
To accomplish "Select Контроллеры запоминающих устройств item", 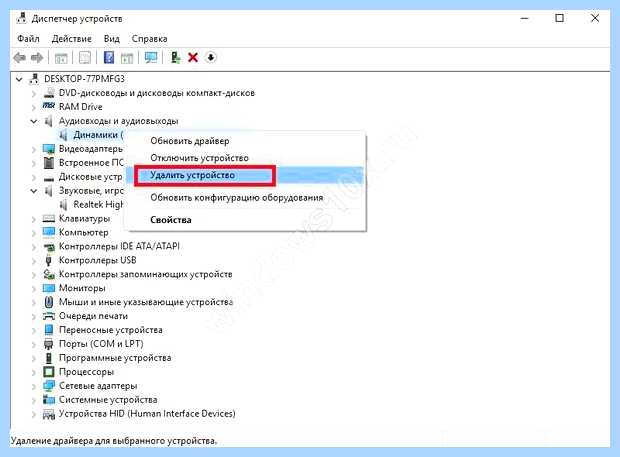I will point(146,274).
